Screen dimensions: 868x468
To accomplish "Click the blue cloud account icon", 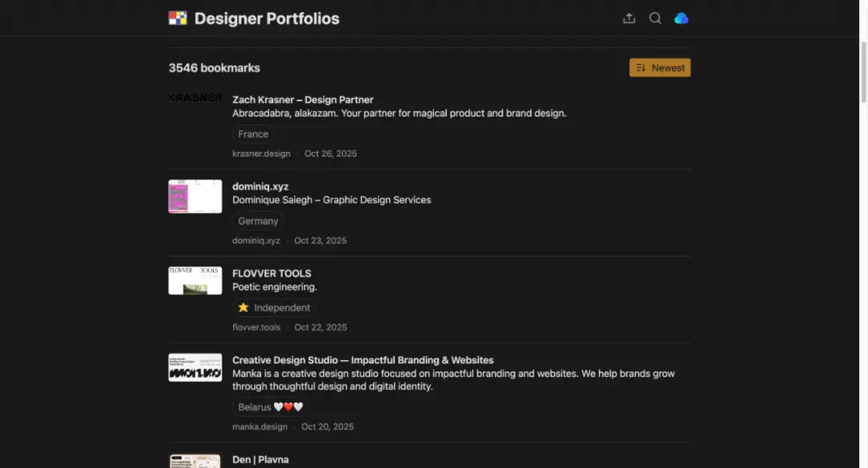I will click(x=681, y=18).
